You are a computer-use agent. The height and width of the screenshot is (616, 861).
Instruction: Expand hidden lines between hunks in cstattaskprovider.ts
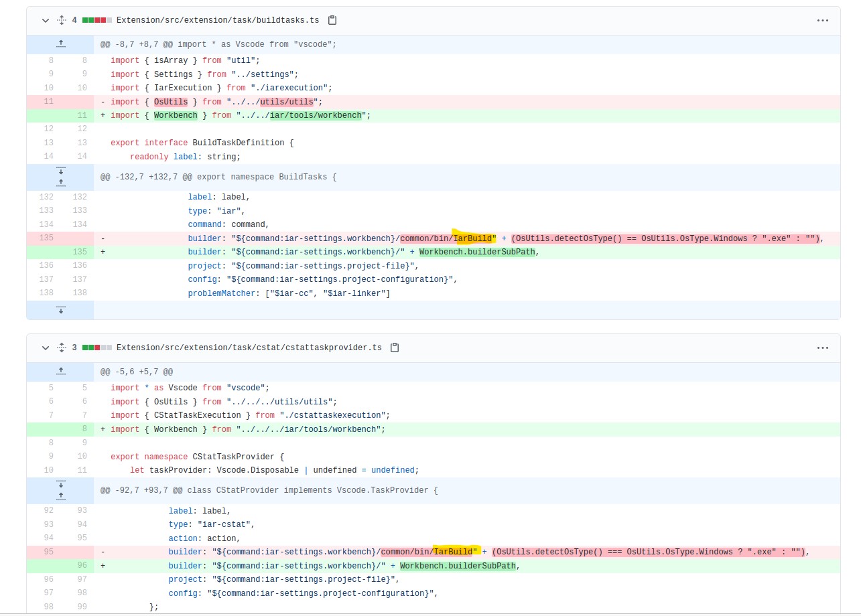click(60, 495)
